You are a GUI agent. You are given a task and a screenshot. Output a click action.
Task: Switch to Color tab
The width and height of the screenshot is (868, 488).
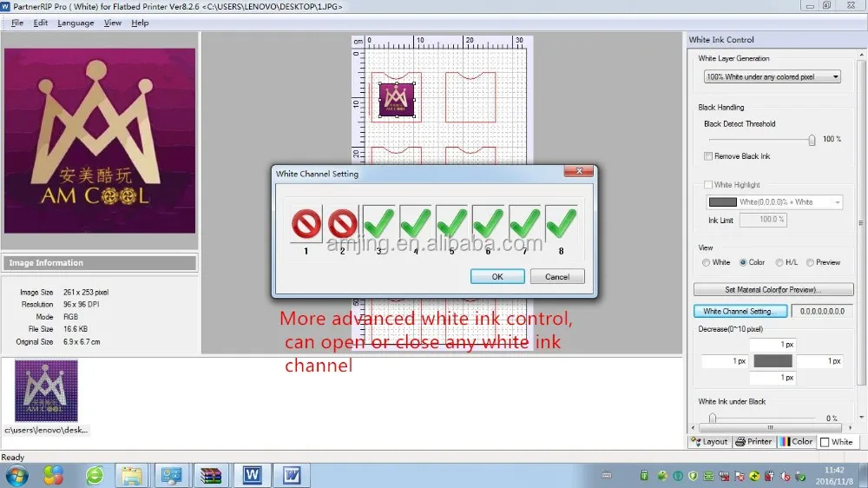click(797, 441)
